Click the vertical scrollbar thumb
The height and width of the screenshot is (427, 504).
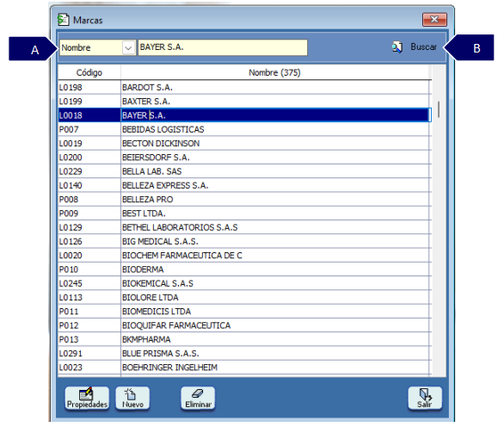(439, 109)
